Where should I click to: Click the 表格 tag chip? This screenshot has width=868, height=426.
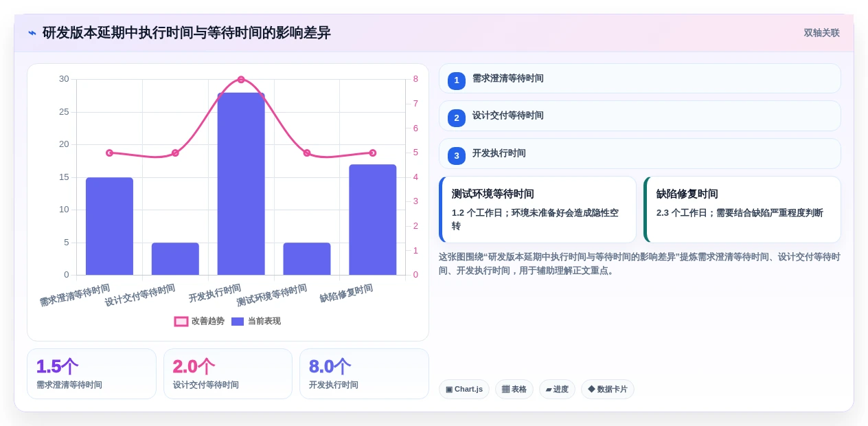[514, 390]
